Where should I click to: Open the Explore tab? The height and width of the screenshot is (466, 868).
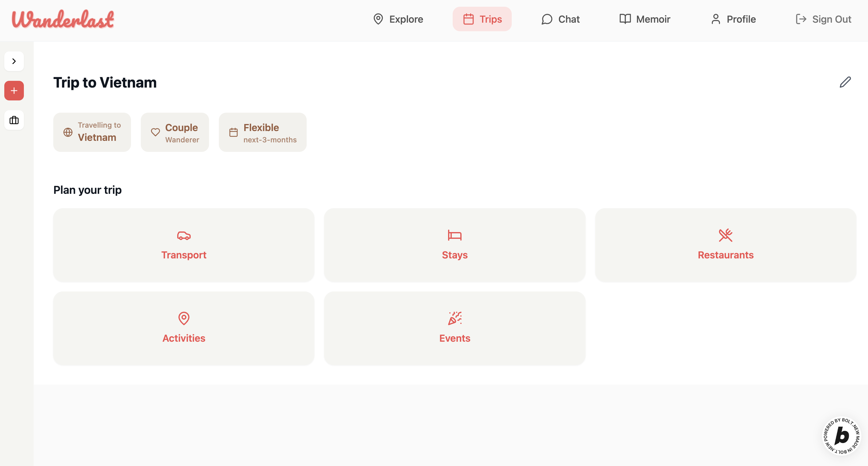pyautogui.click(x=398, y=19)
